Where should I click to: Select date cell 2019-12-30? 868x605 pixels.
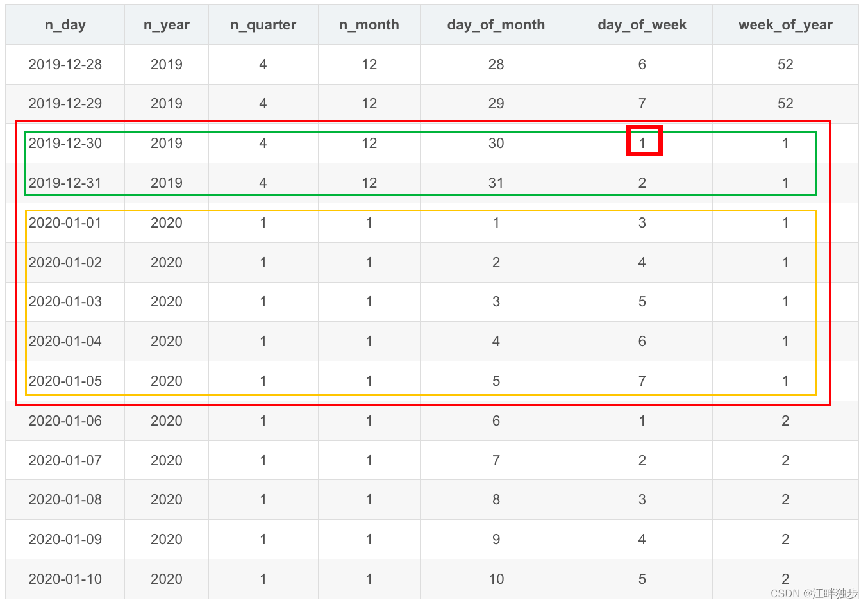[65, 143]
